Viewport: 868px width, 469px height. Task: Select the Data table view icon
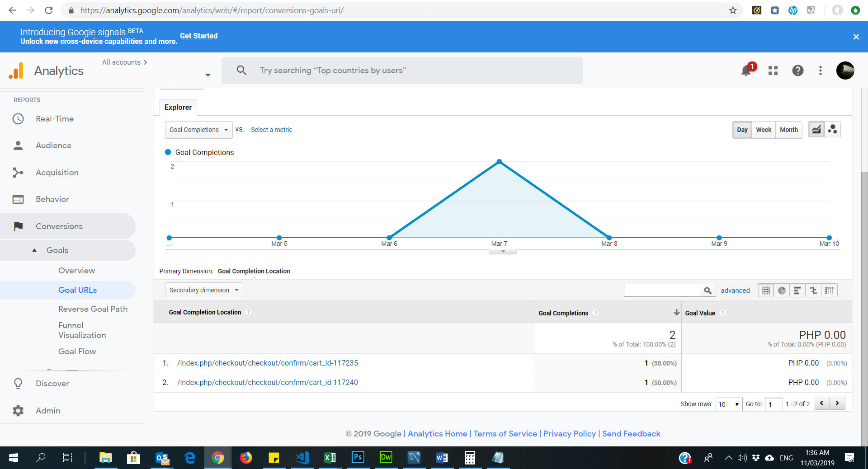coord(766,291)
